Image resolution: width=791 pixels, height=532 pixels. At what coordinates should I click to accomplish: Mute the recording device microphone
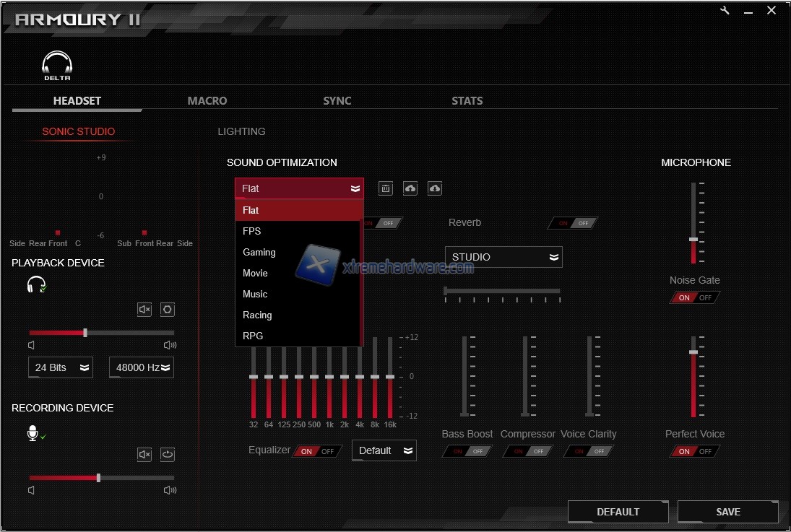coord(144,455)
